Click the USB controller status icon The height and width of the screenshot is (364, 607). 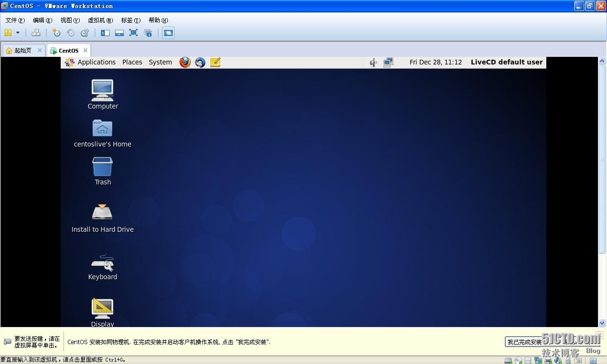tap(568, 361)
